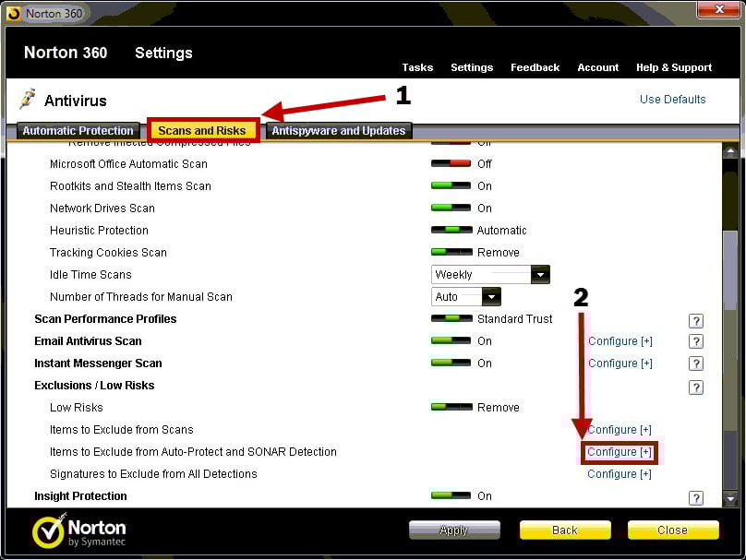The image size is (746, 560).
Task: Click the Exclusions / Low Risks heading
Action: pos(94,386)
